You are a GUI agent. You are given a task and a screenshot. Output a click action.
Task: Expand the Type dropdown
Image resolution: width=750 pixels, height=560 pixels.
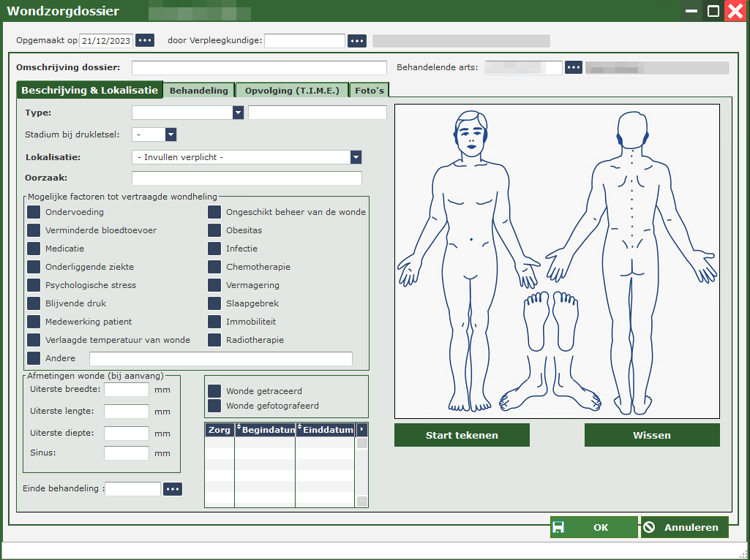pyautogui.click(x=238, y=113)
